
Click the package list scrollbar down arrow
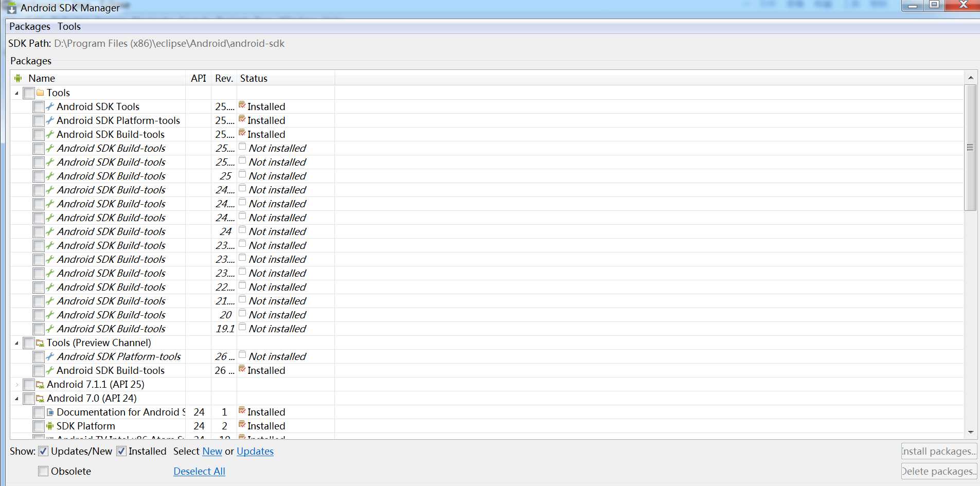(x=970, y=432)
